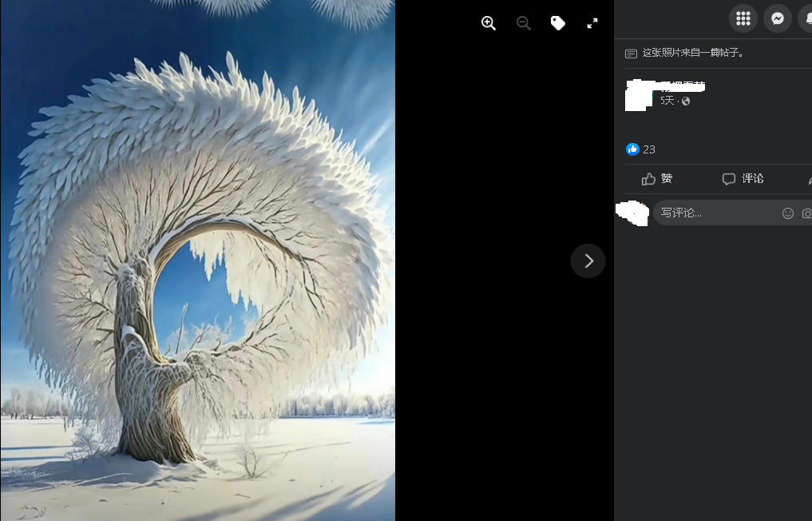Select the zoom-in magnifier icon
This screenshot has width=812, height=521.
pyautogui.click(x=488, y=23)
